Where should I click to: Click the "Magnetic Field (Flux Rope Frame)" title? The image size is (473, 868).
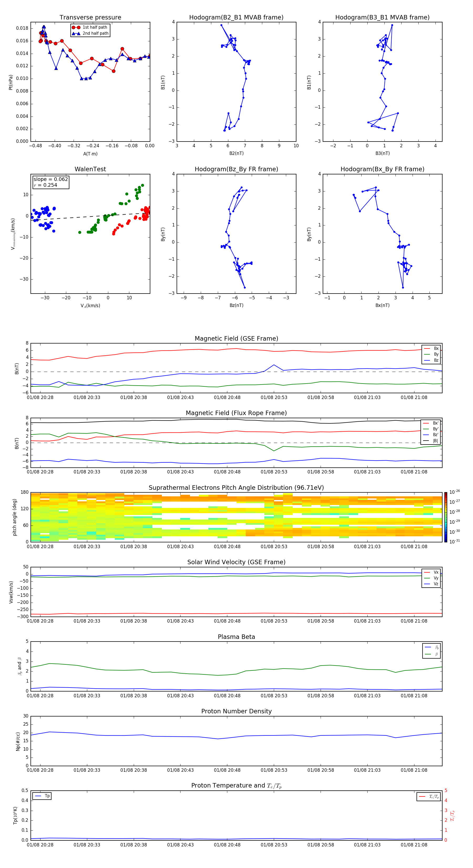tap(236, 413)
